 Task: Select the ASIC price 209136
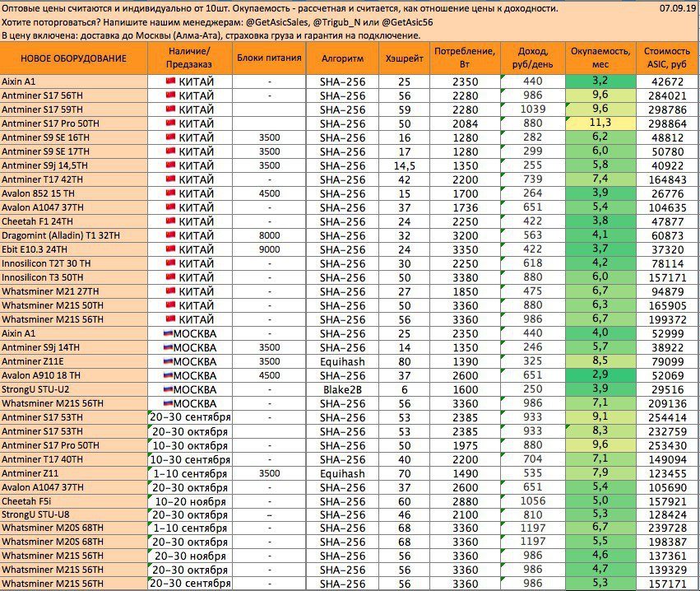coord(668,403)
